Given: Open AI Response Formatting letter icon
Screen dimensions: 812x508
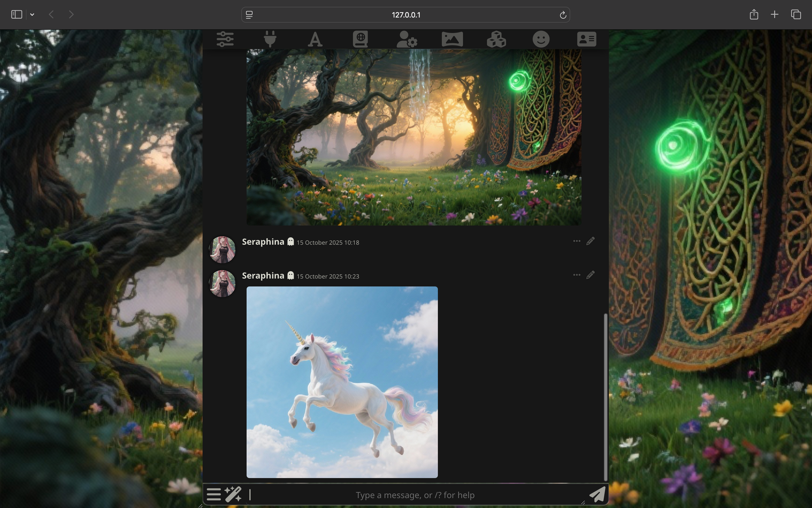Looking at the screenshot, I should point(315,39).
